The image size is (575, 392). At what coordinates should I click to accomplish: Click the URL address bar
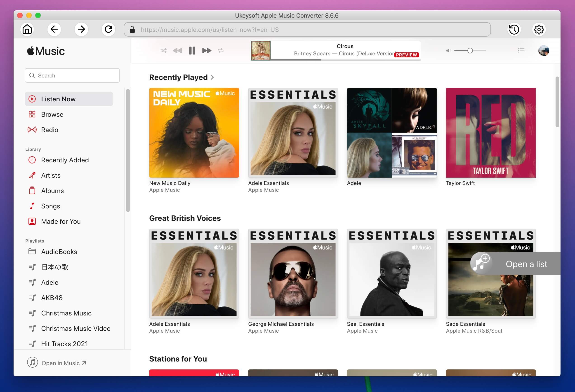click(x=307, y=29)
